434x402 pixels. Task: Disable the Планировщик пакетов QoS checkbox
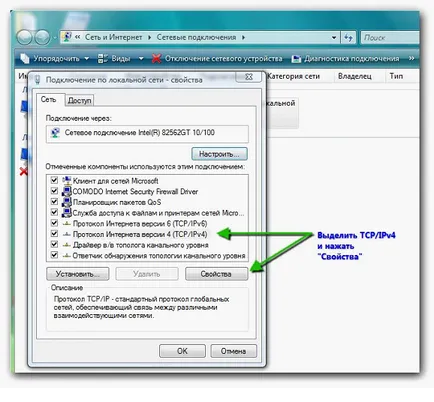[x=54, y=202]
